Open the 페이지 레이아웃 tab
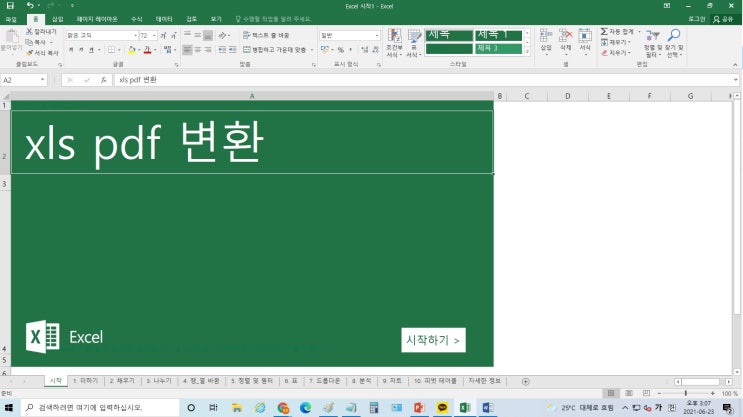 pyautogui.click(x=97, y=19)
